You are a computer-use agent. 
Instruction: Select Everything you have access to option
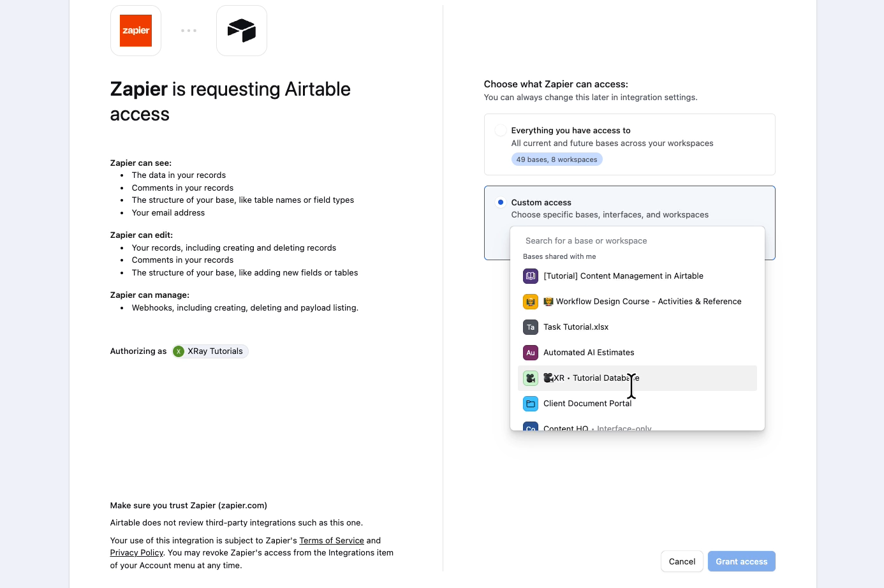tap(630, 144)
